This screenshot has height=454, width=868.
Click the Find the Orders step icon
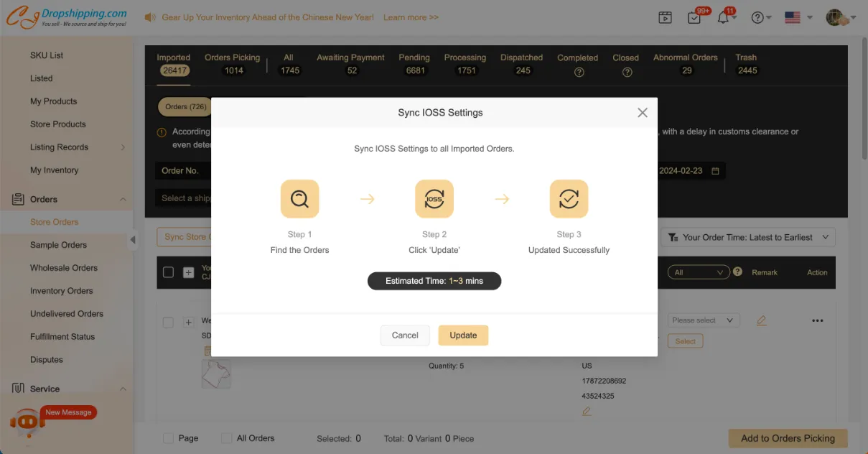pyautogui.click(x=299, y=199)
